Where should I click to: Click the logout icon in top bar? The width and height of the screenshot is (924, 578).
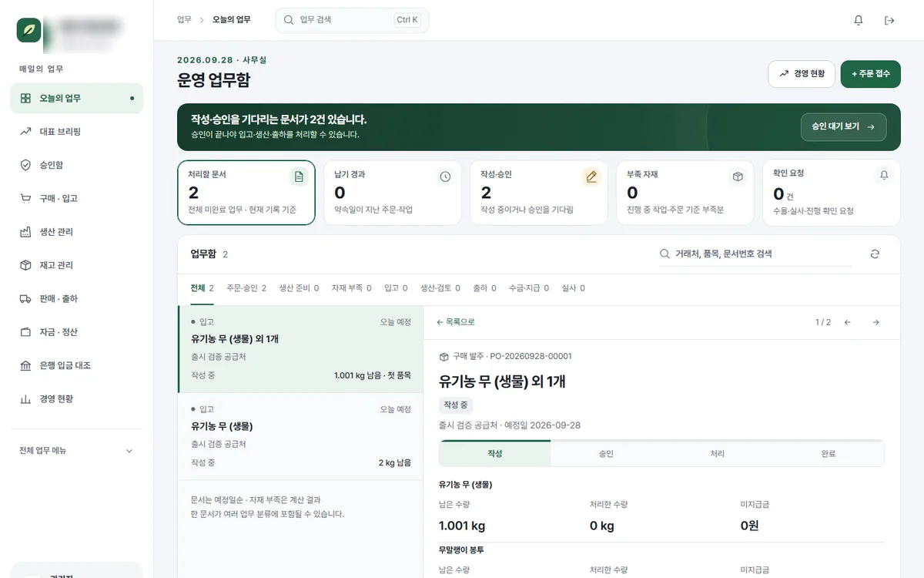click(x=889, y=20)
